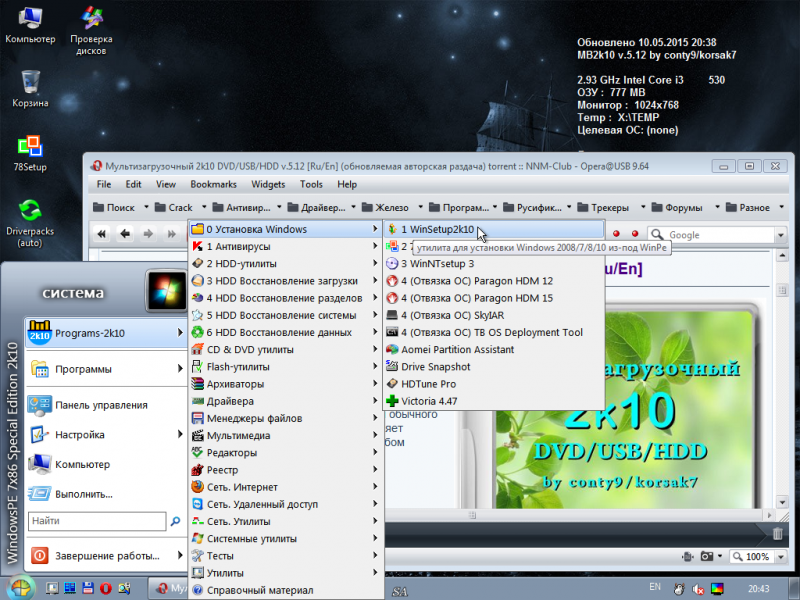This screenshot has height=600, width=800.
Task: Click the 20:43 clock on the taskbar
Action: pos(759,588)
